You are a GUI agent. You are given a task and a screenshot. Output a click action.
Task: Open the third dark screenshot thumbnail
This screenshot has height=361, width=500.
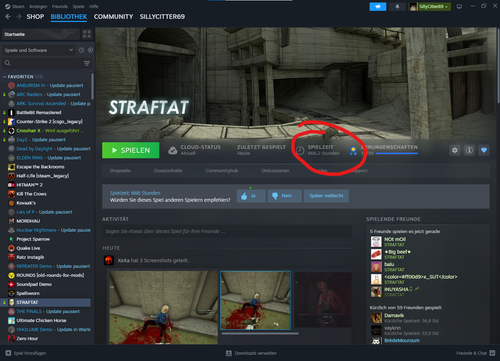323,300
